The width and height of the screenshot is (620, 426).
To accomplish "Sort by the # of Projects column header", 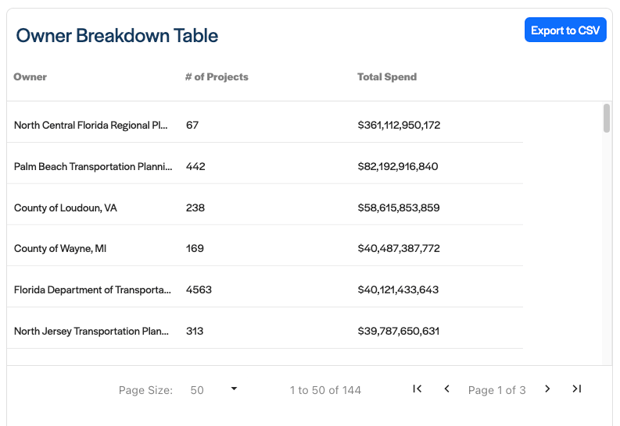I will pos(216,77).
